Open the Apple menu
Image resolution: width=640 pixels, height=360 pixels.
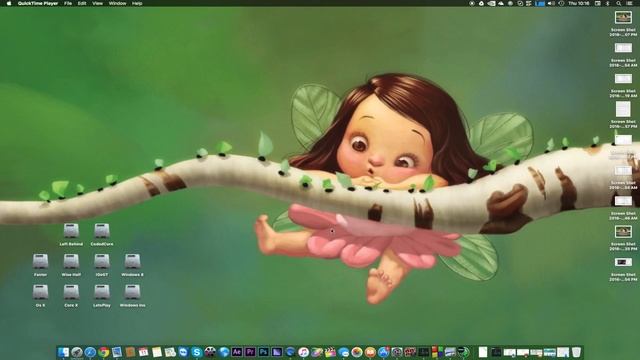[x=9, y=3]
